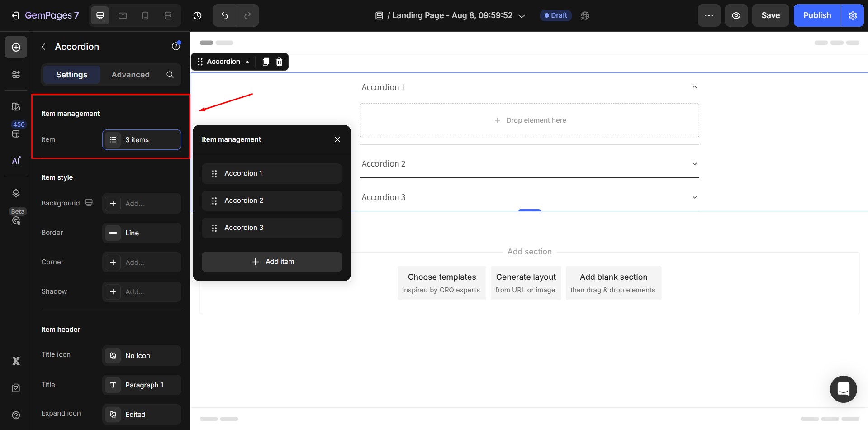Switch to the Advanced tab

click(130, 75)
